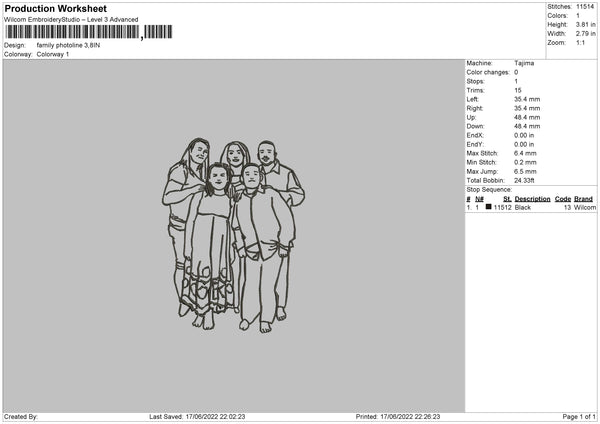The image size is (600, 424).
Task: Click the Page 1 of 1 indicator
Action: [579, 417]
